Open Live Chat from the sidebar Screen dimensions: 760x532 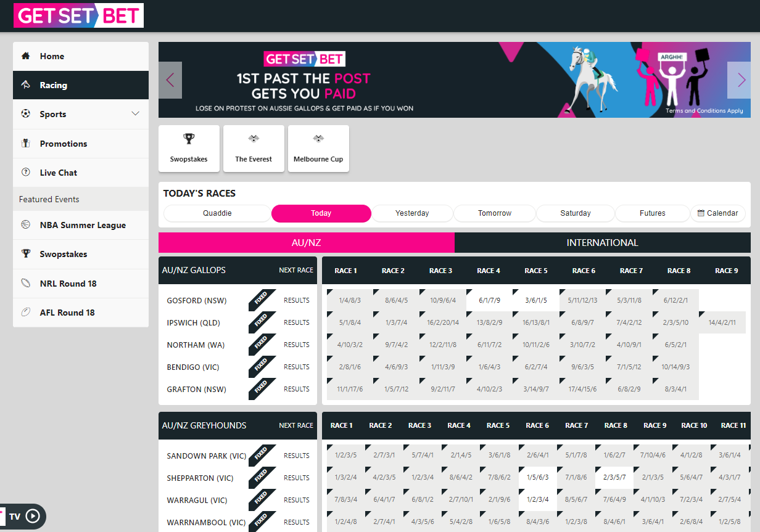[81, 173]
